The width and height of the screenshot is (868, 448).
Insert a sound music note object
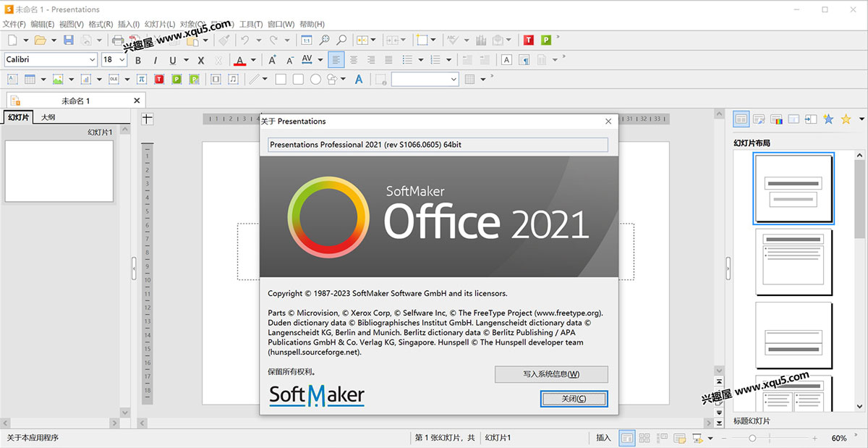tap(233, 80)
